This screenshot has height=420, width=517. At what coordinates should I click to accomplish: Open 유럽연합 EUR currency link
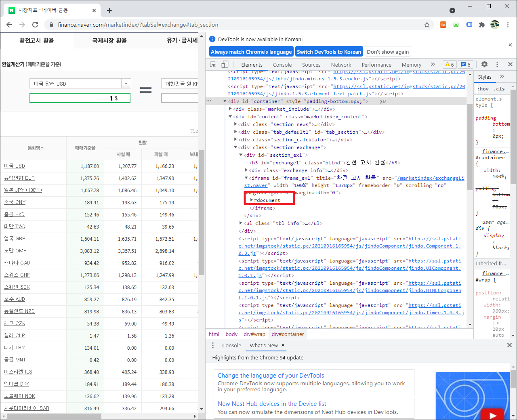pos(19,178)
